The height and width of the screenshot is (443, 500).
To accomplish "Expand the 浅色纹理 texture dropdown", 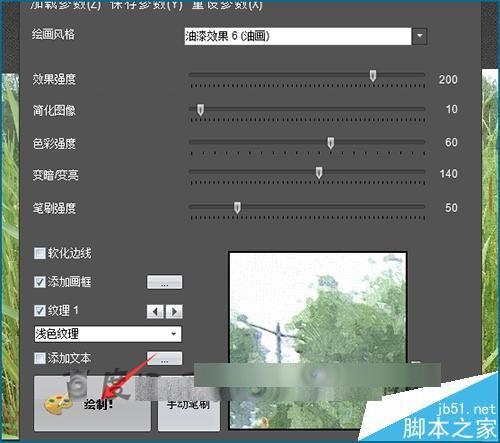I will [173, 334].
